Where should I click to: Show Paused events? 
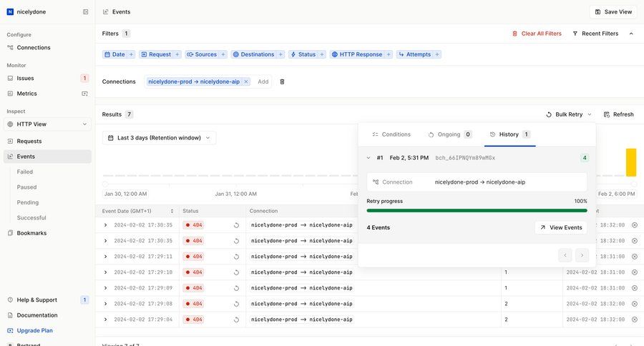coord(26,187)
